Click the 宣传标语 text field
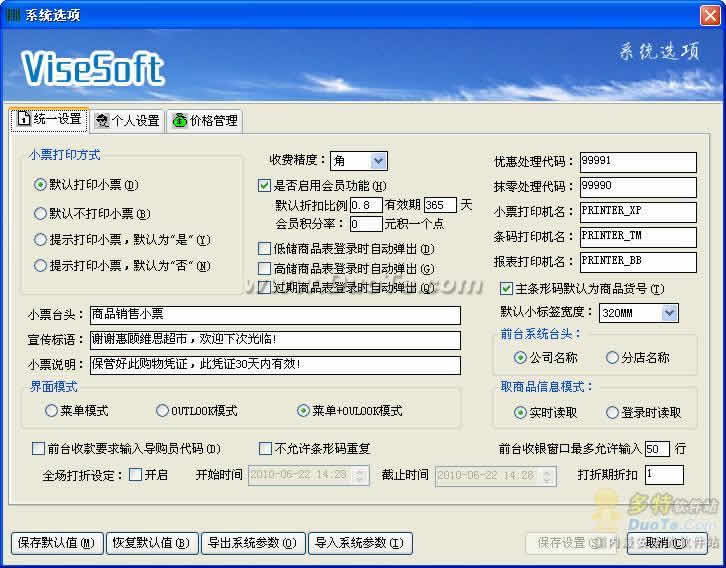 pyautogui.click(x=275, y=340)
